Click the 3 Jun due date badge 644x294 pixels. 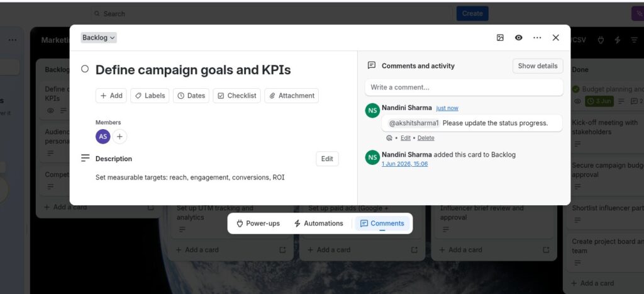(599, 101)
